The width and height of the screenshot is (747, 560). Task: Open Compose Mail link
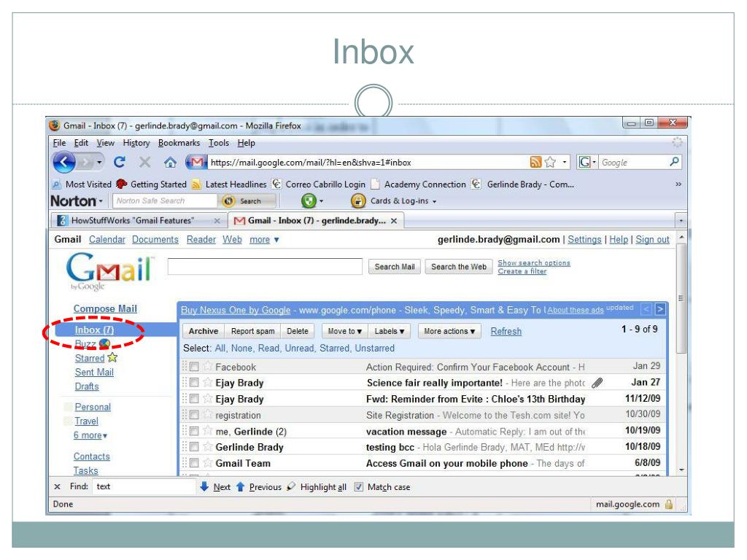(x=105, y=308)
